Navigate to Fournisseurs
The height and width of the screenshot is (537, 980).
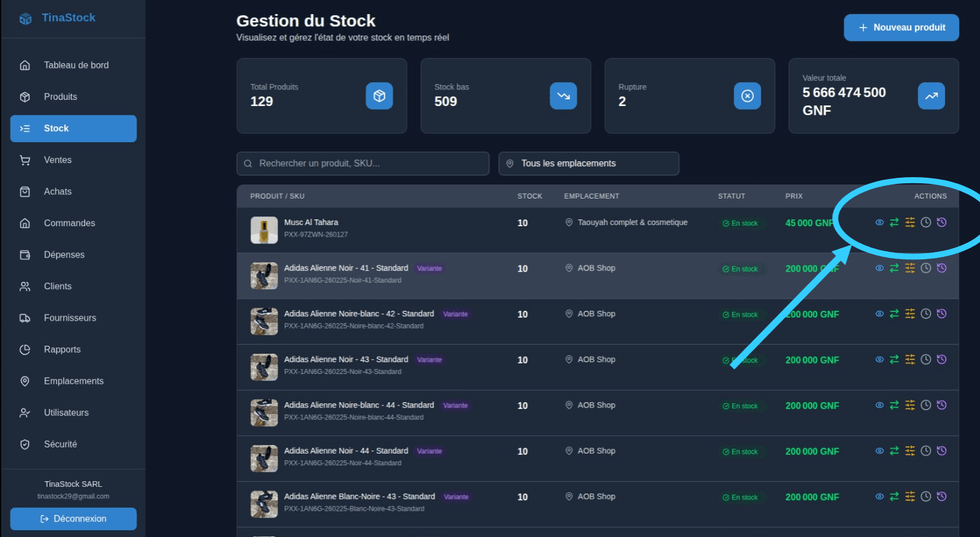click(x=74, y=318)
